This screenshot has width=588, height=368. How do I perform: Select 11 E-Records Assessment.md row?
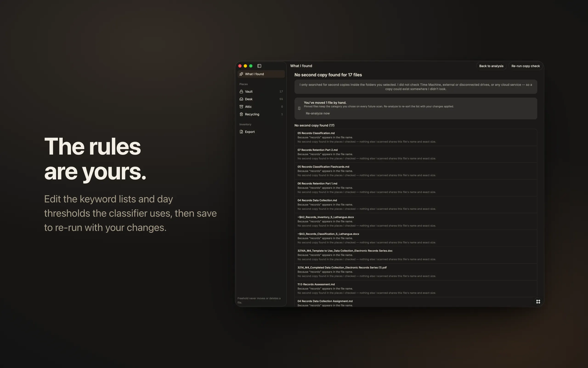pos(416,288)
